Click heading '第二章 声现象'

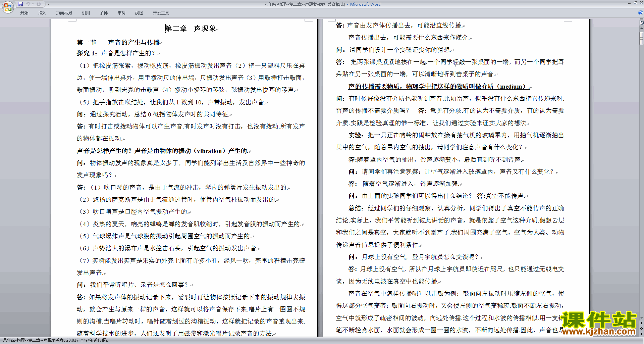[x=191, y=29]
